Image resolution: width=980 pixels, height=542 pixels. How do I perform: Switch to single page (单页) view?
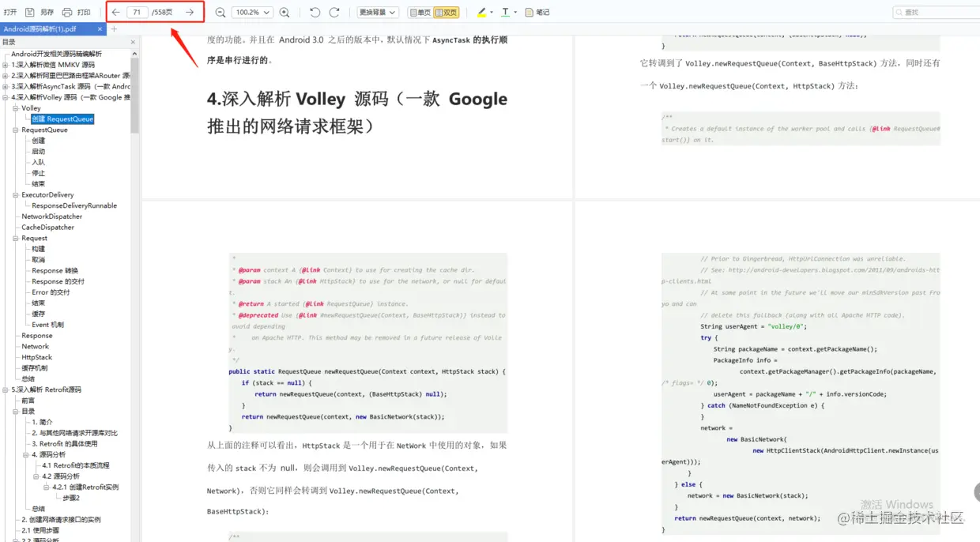[x=420, y=13]
